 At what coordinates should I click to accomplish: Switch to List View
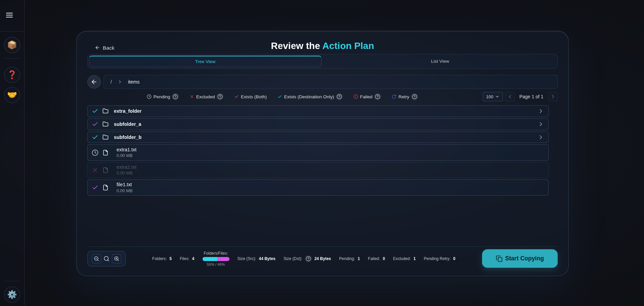440,61
